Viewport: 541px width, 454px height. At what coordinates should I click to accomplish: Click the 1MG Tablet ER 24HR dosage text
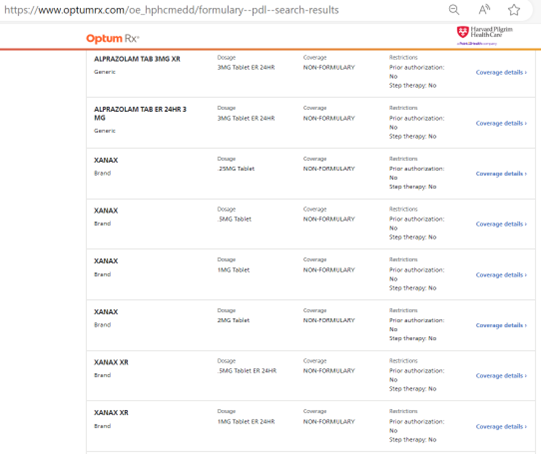(x=246, y=422)
